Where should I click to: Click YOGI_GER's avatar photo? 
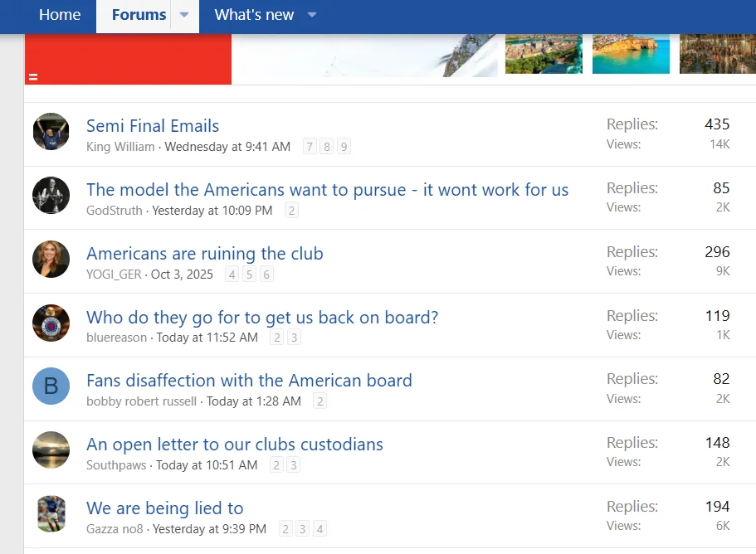click(51, 260)
